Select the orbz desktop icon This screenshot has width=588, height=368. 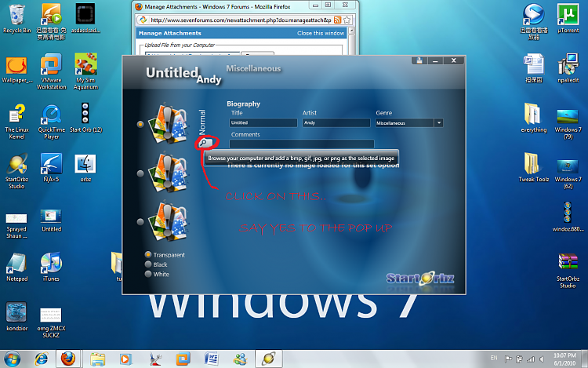point(85,168)
